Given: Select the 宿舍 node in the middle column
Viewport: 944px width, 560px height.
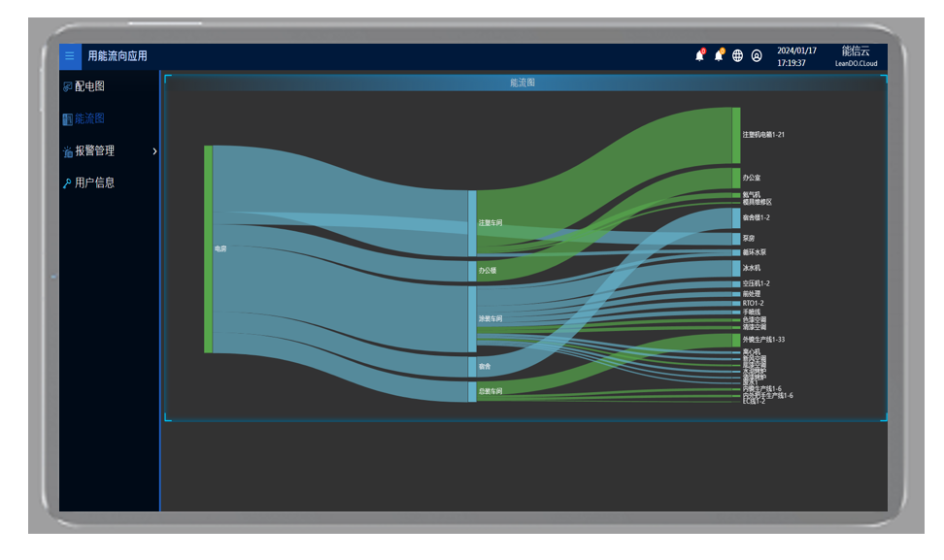Looking at the screenshot, I should coord(472,366).
